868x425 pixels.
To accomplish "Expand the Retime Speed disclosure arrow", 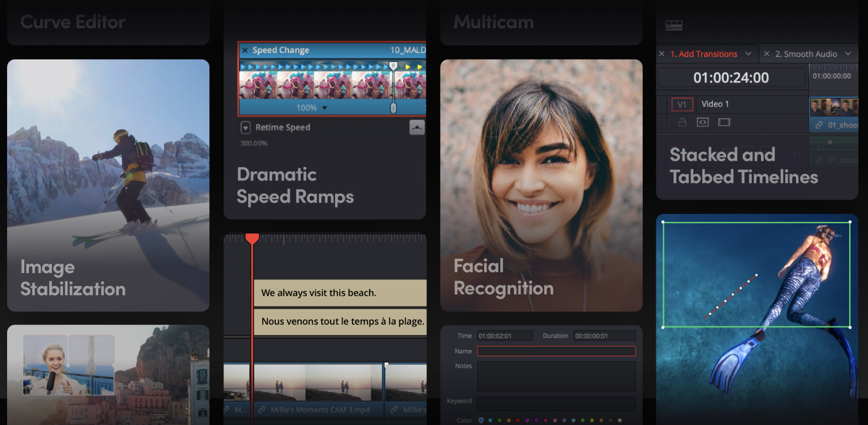I will (246, 127).
